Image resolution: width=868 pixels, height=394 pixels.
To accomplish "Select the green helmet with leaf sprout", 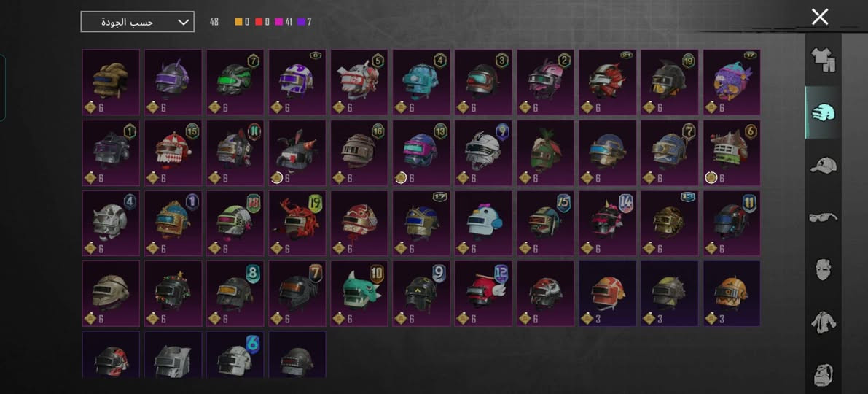I will 545,152.
